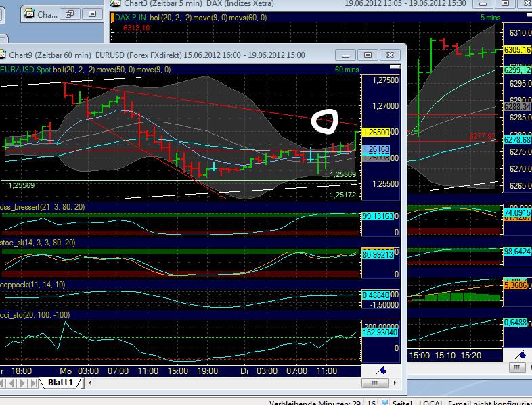Select the 'coppock(11, 14, 10)' indicator label

point(32,285)
